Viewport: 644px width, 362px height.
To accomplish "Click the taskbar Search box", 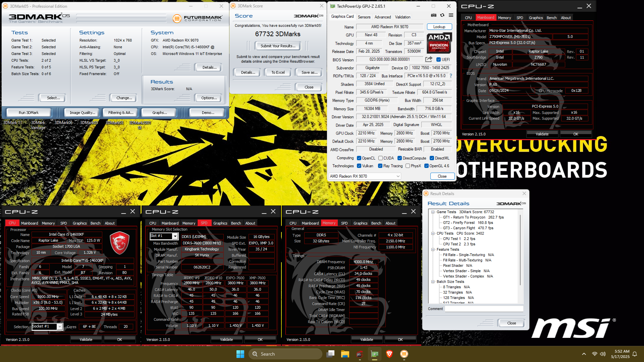I will coord(285,354).
